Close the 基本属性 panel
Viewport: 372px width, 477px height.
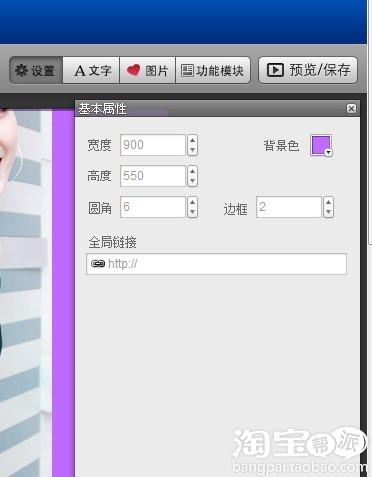[351, 109]
